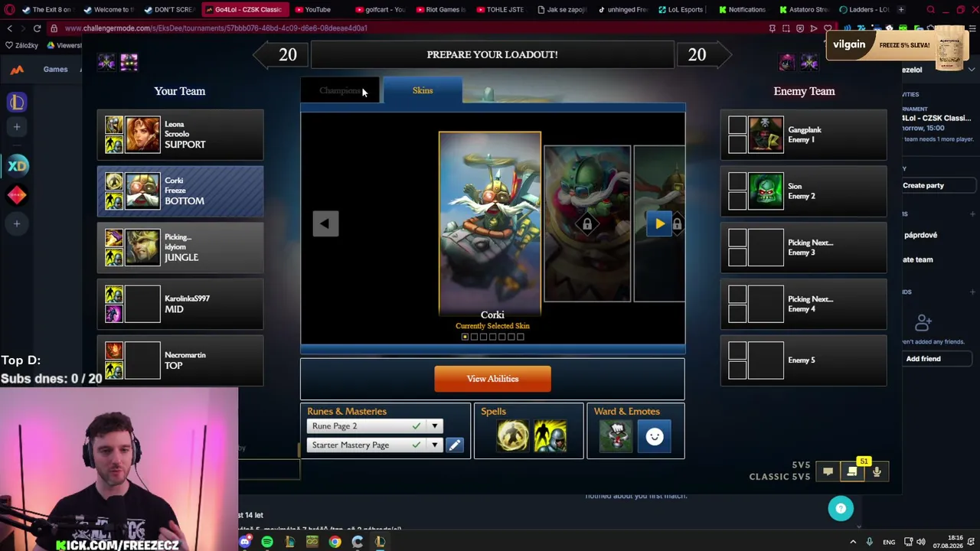
Task: Open the chat bubble icon in lobby
Action: click(828, 472)
